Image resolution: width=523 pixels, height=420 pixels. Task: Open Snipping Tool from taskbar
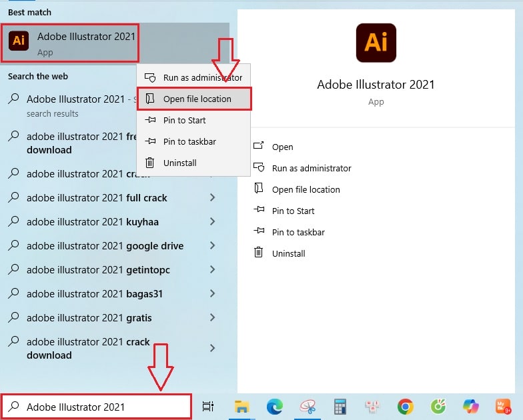tap(308, 407)
